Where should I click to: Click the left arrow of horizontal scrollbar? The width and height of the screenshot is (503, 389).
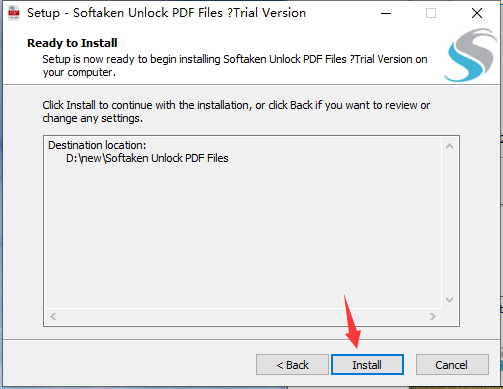tap(53, 316)
